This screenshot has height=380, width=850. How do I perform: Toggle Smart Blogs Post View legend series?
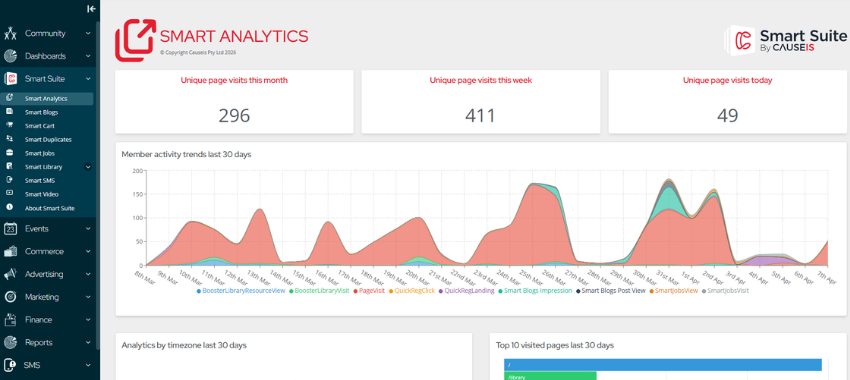tap(610, 291)
